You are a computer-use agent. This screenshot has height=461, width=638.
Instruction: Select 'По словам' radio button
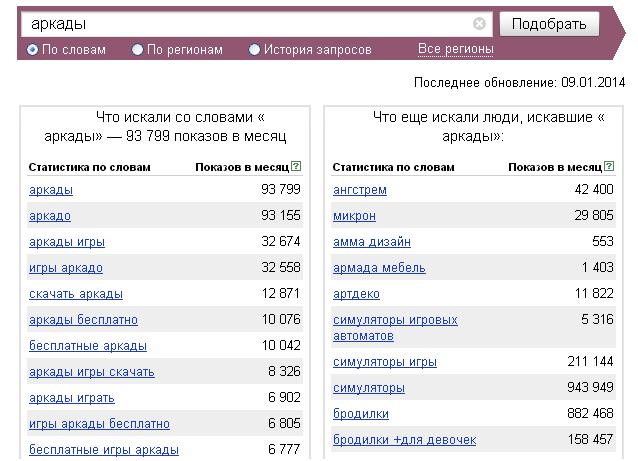[x=32, y=50]
